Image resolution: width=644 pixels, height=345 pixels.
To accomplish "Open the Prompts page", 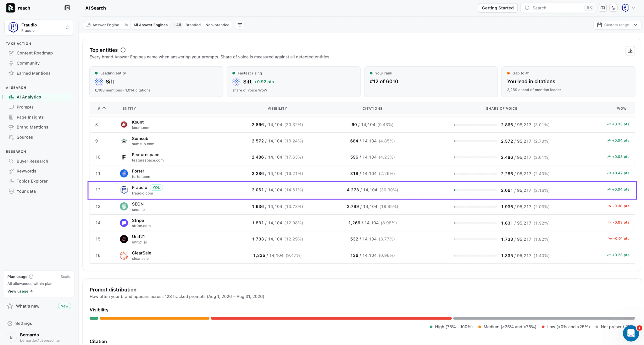I will [x=25, y=107].
